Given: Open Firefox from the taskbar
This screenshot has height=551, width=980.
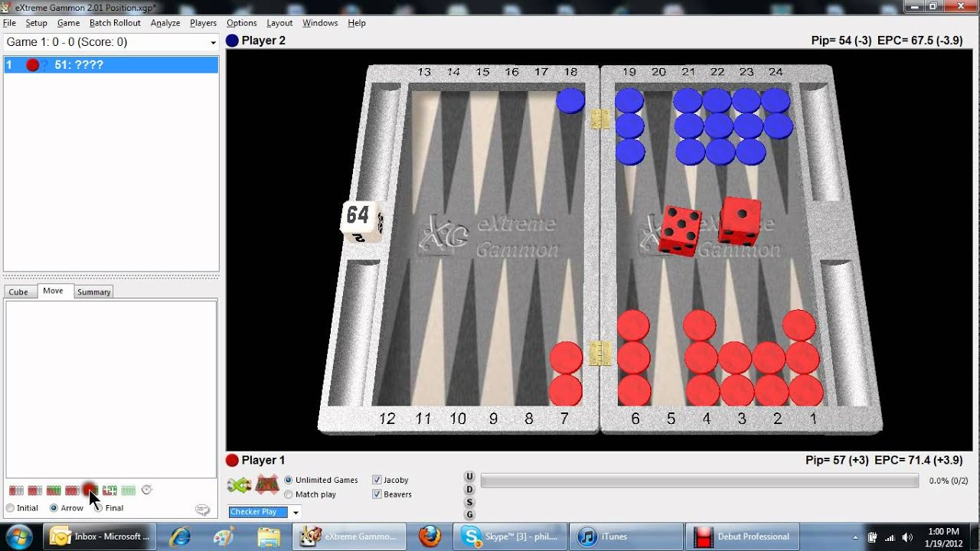Looking at the screenshot, I should (x=430, y=536).
